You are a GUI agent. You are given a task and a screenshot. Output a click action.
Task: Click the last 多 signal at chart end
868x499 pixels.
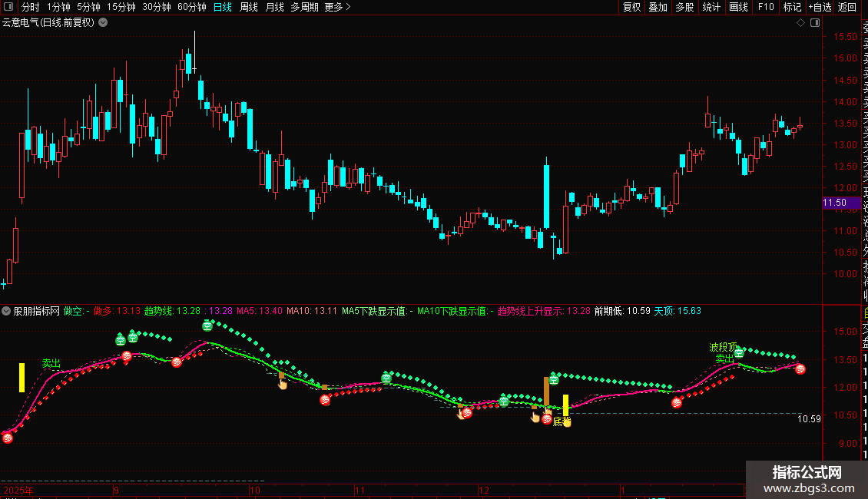pyautogui.click(x=800, y=368)
